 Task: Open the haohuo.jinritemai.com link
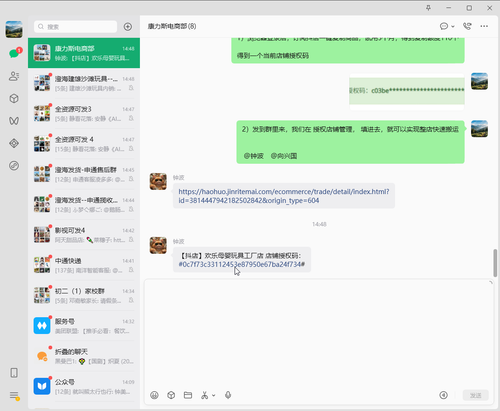pos(284,196)
